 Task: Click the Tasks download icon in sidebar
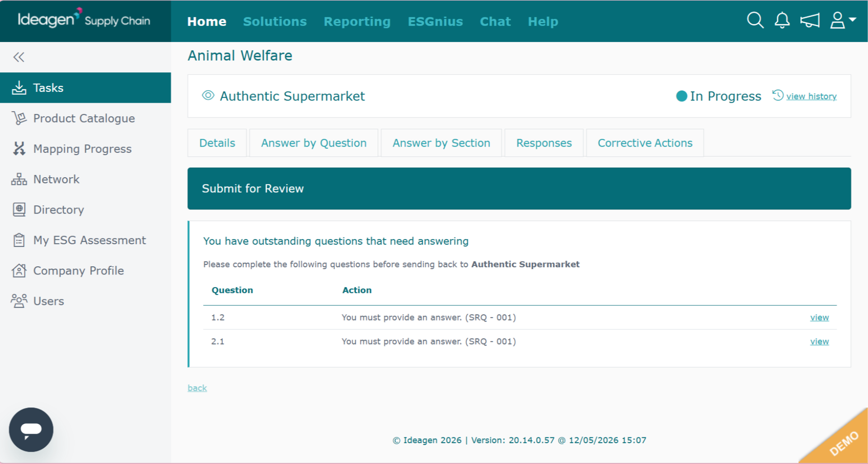[x=19, y=88]
